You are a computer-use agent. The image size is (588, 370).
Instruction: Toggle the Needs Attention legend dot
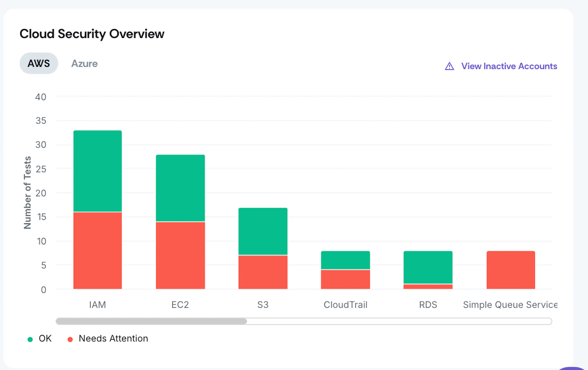70,339
